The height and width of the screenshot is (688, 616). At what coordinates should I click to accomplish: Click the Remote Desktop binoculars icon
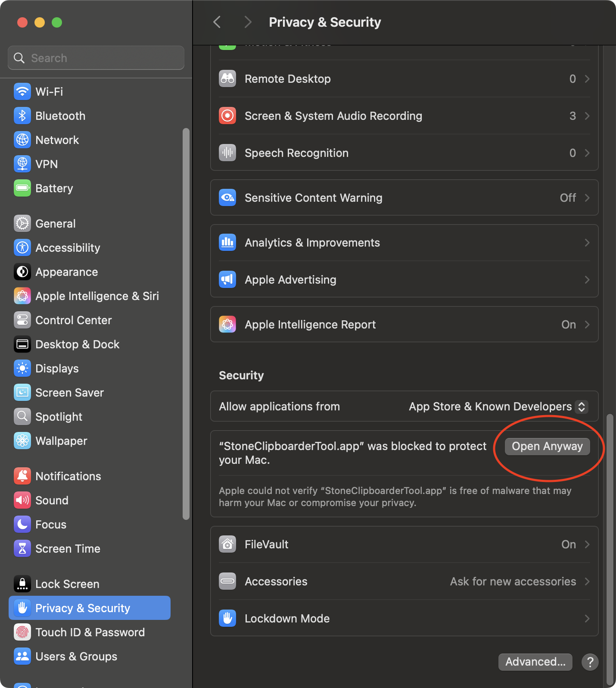coord(227,78)
